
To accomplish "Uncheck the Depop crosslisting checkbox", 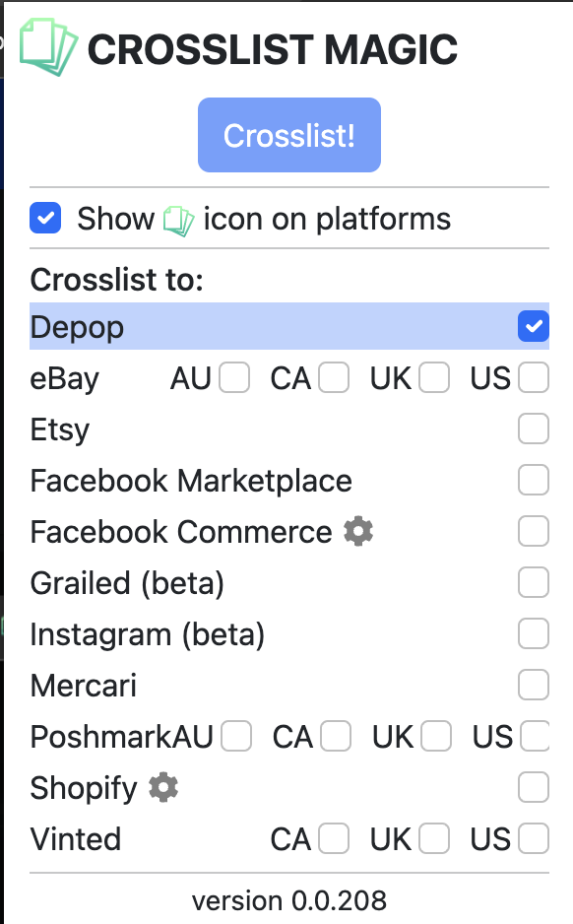I will tap(533, 326).
